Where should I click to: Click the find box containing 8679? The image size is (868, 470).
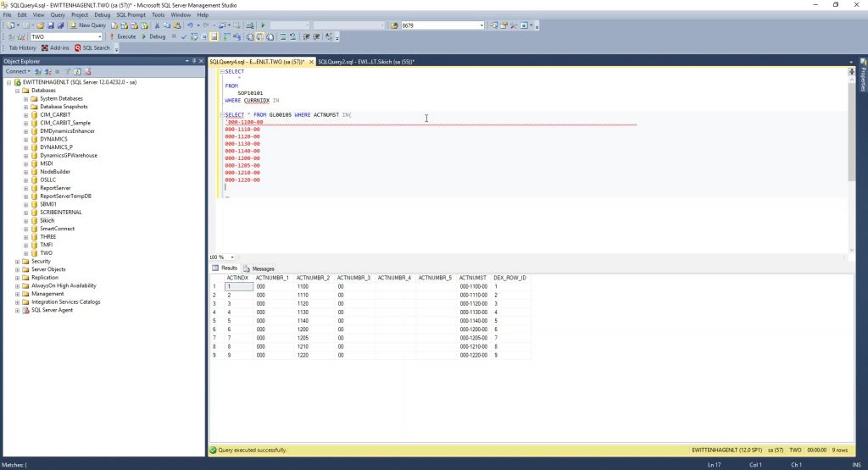click(441, 25)
